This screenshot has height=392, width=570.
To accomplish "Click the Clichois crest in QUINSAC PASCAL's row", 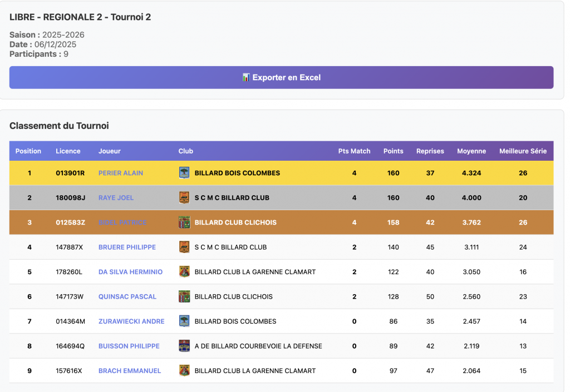I will (184, 296).
